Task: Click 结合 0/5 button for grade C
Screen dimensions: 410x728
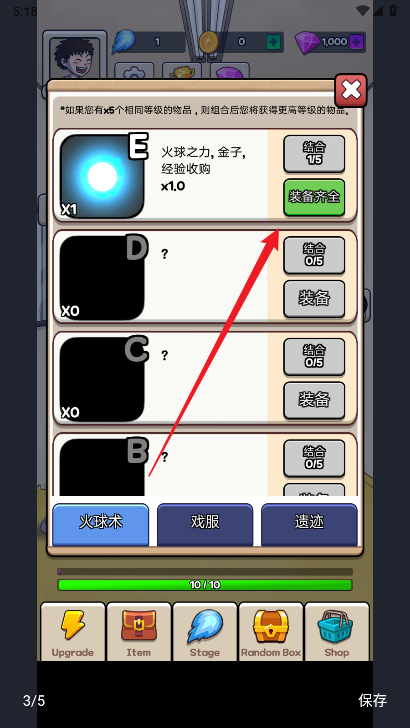Action: (314, 357)
